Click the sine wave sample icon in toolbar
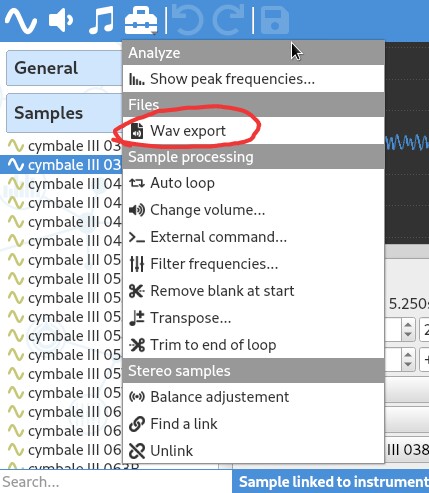This screenshot has height=493, width=429. [x=21, y=21]
